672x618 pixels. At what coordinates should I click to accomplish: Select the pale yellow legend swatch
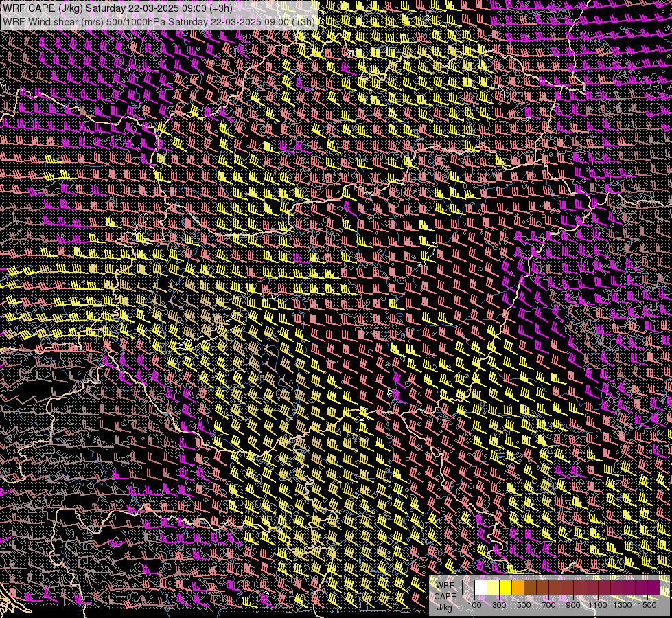[494, 588]
